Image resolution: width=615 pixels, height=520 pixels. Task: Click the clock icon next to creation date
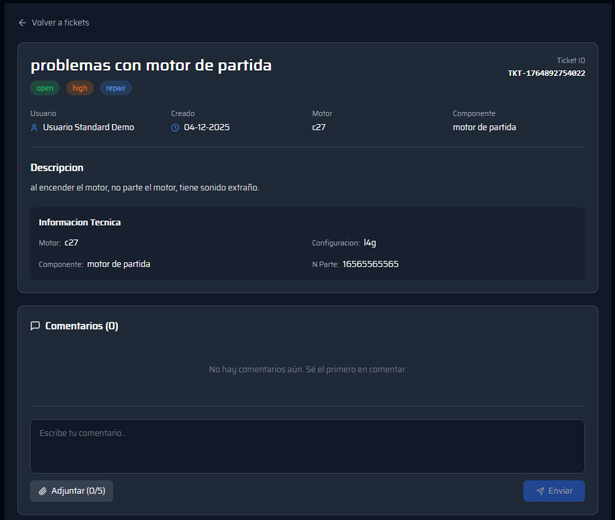point(175,128)
